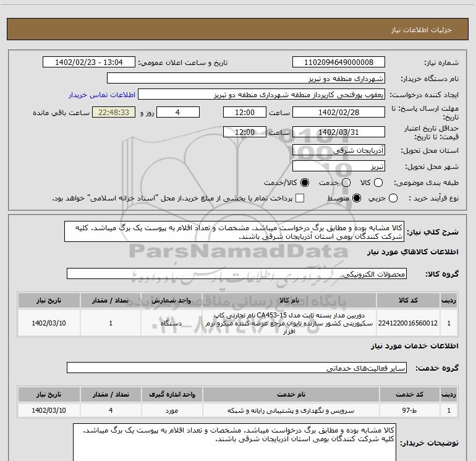476x461 pixels.
Task: Click the remaining days field showing 4
Action: pyautogui.click(x=178, y=112)
